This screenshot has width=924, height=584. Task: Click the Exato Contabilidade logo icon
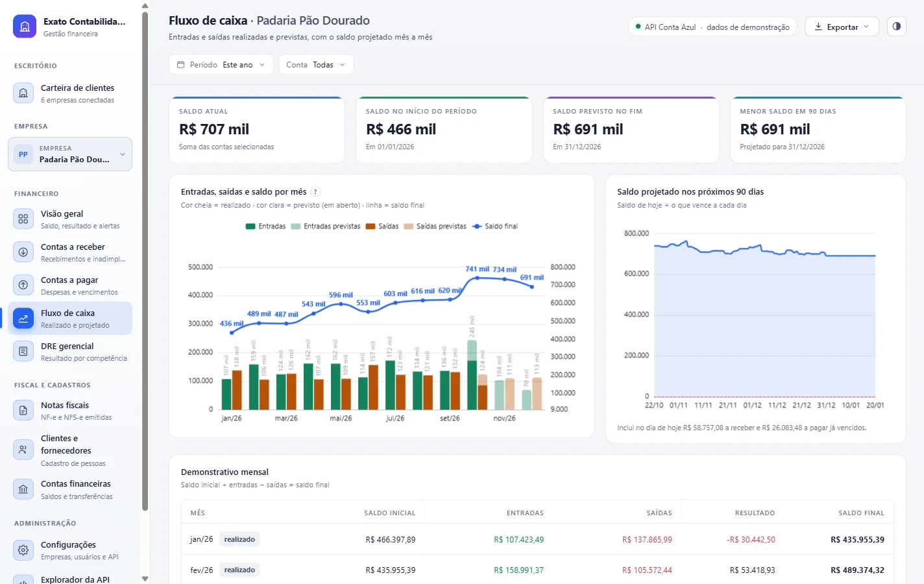(25, 27)
